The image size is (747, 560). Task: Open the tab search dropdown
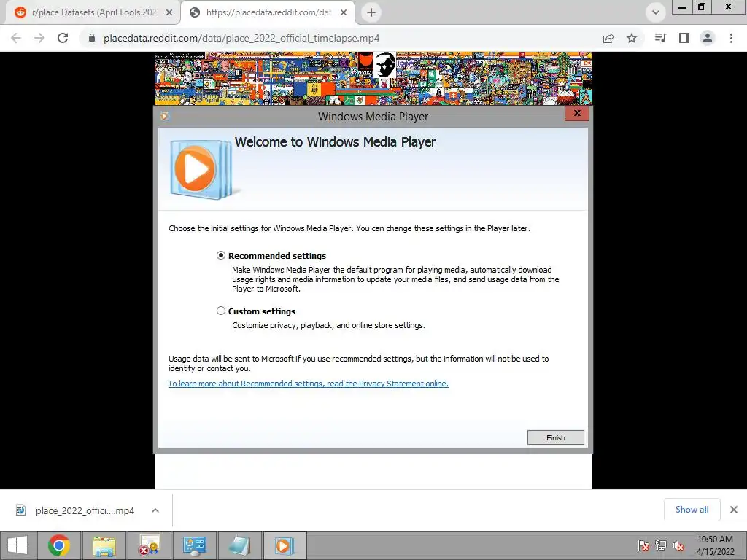point(656,12)
